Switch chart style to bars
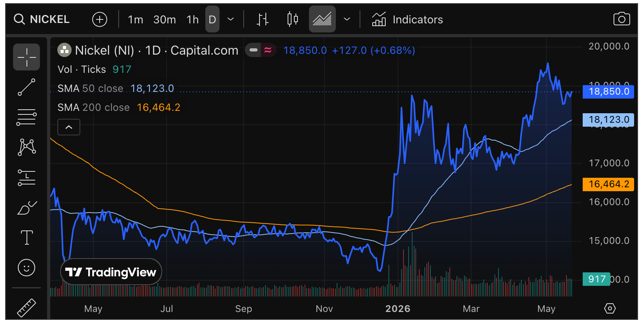The image size is (644, 327). point(262,19)
